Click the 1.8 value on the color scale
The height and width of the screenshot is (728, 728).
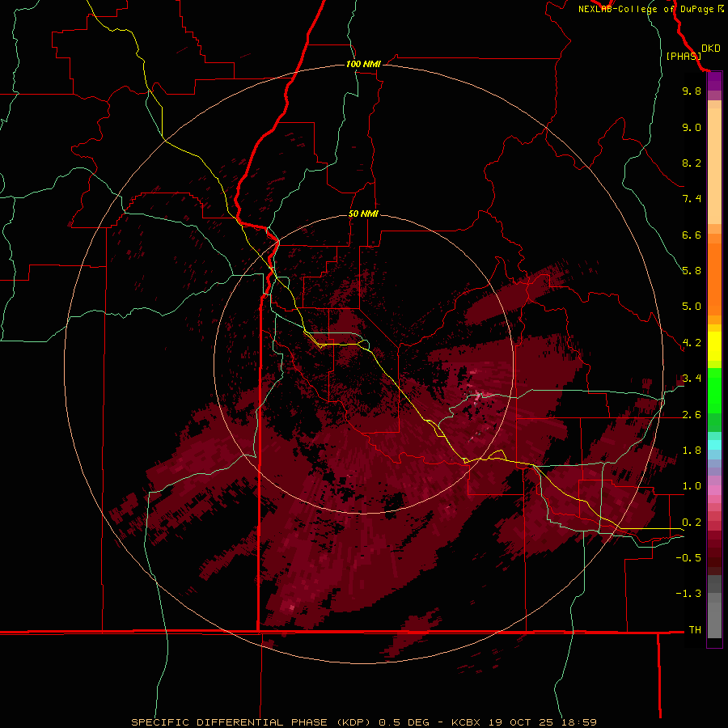tap(692, 450)
